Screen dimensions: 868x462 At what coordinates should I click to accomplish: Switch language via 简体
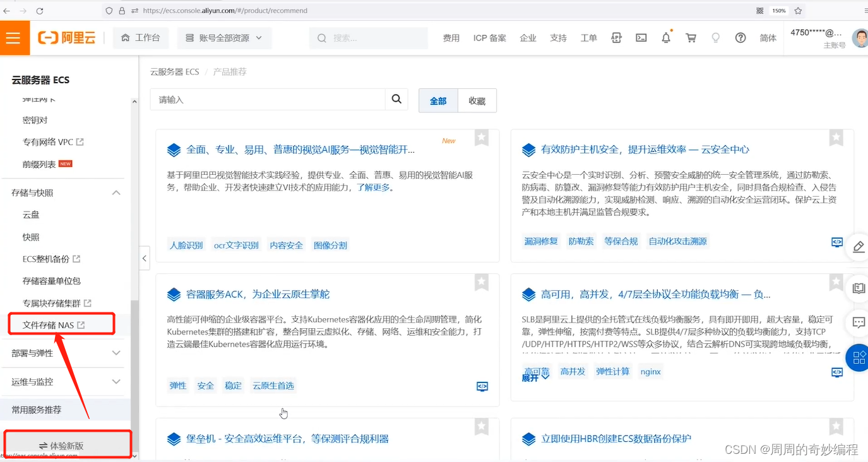(x=768, y=38)
